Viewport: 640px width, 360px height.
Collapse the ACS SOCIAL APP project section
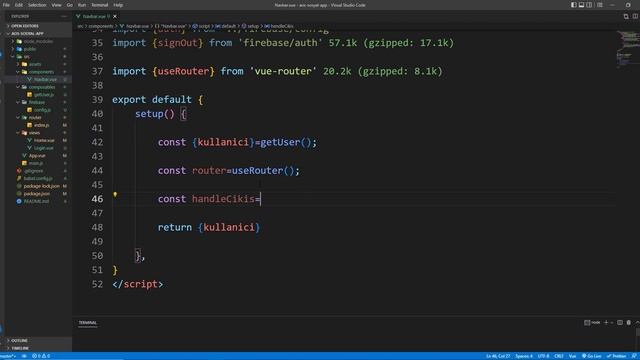[x=38, y=33]
